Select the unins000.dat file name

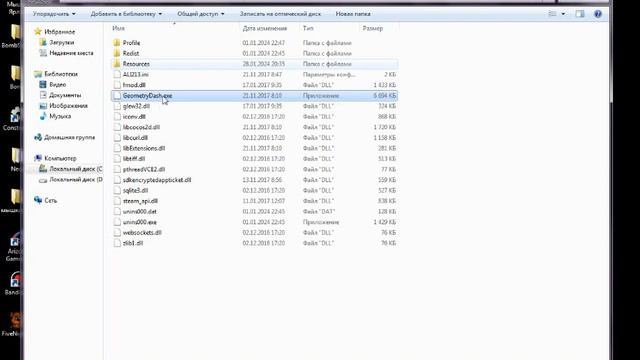tap(140, 212)
